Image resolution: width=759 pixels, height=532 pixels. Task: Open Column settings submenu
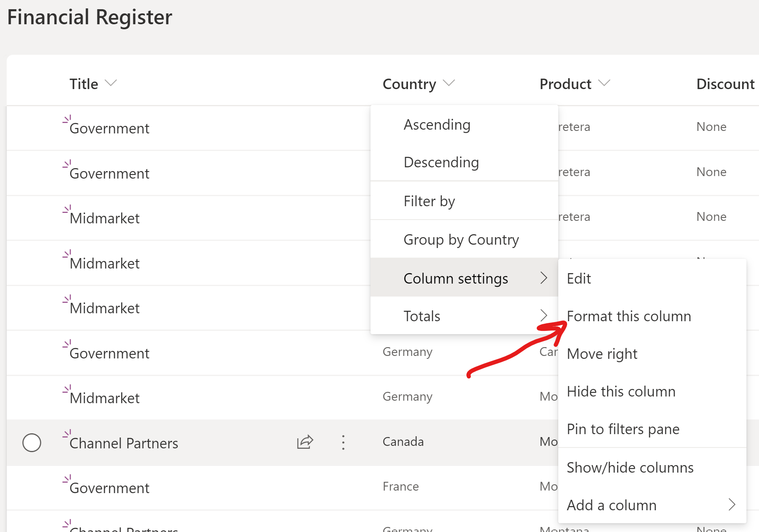455,278
